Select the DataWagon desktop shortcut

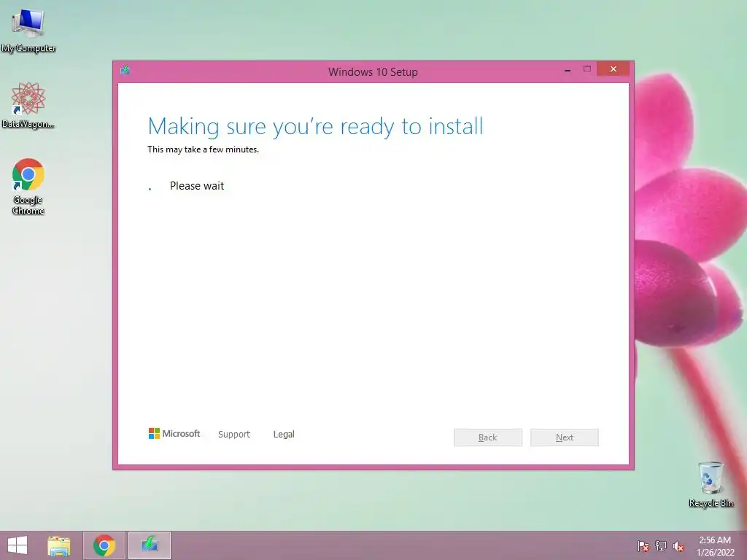pyautogui.click(x=28, y=105)
